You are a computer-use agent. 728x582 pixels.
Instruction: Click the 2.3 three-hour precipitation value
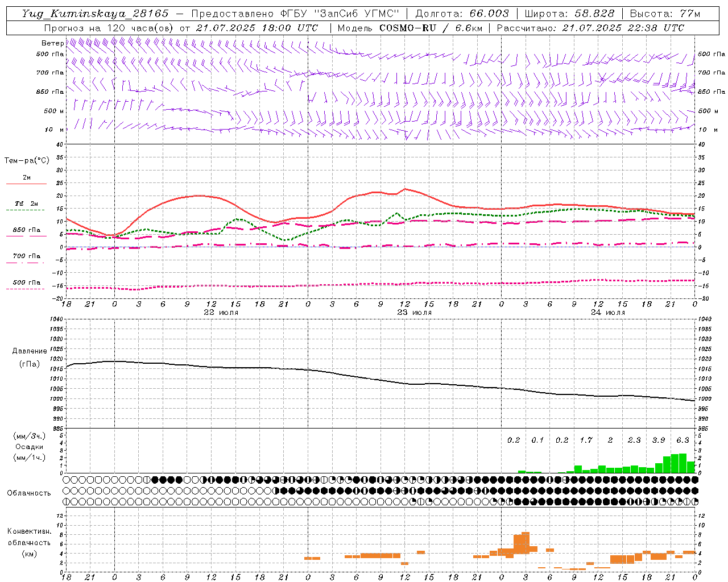634,440
